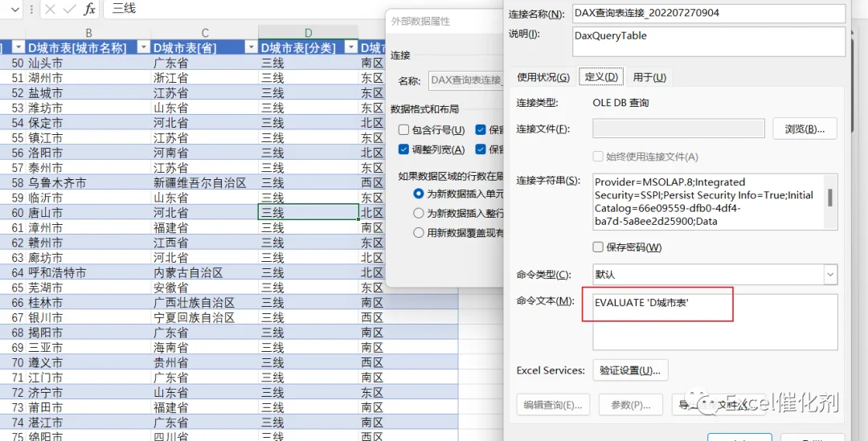The height and width of the screenshot is (441, 868).
Task: Click the formula bar showing 三线
Action: click(244, 9)
